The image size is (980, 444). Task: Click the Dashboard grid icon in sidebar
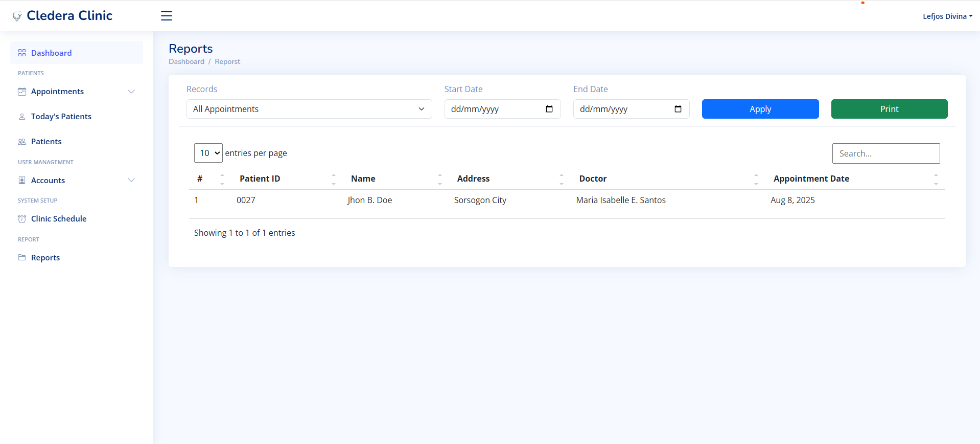click(x=22, y=53)
